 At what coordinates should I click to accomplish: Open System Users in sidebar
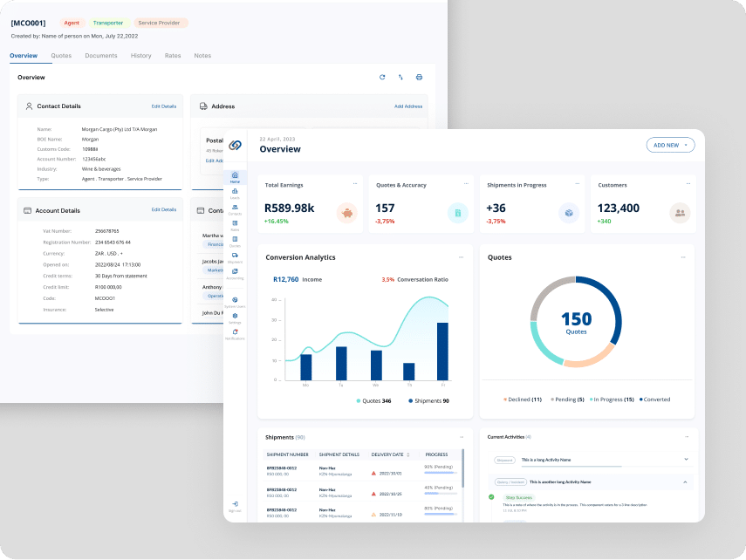235,301
